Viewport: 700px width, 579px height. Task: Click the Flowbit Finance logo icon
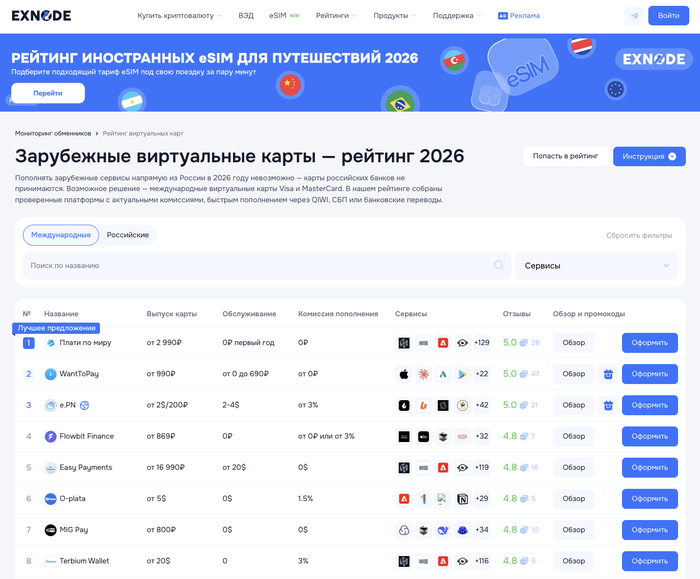point(50,437)
